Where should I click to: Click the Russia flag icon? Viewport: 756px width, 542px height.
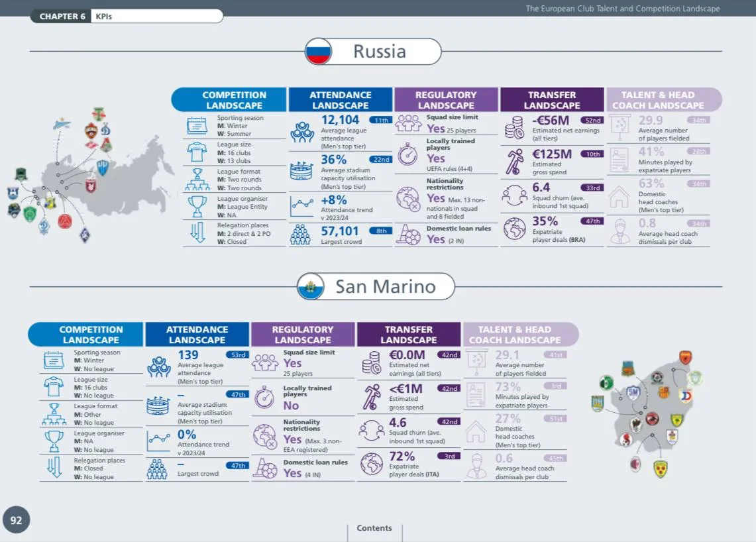319,52
